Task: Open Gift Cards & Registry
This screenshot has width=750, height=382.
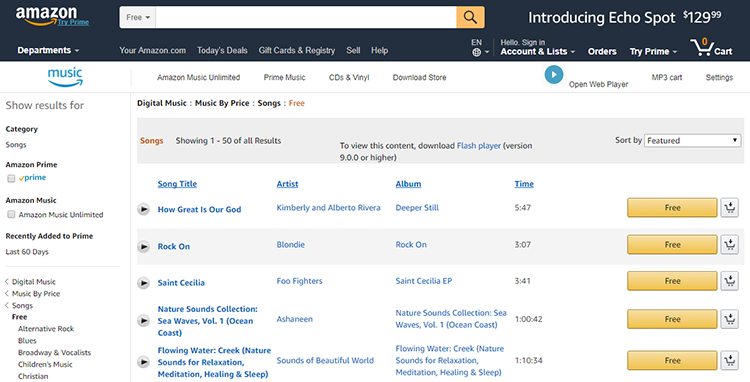Action: coord(297,50)
